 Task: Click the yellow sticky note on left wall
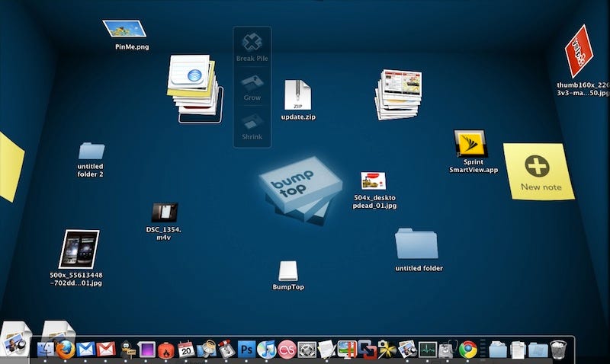tap(11, 167)
